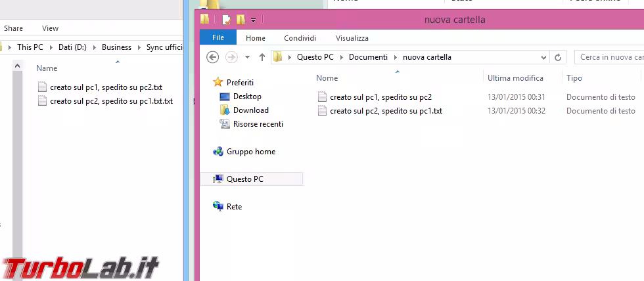The height and width of the screenshot is (281, 644).
Task: Sort by the Tipo column header
Action: (574, 78)
